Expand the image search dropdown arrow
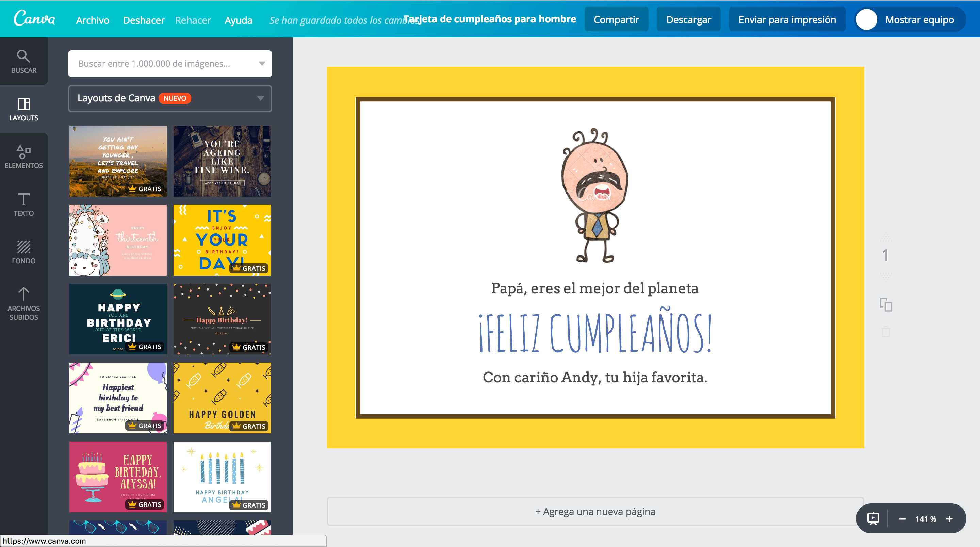Screen dimensions: 980x547 pos(262,63)
